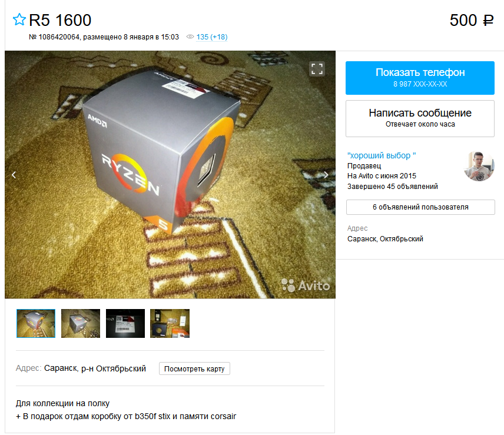Click the R5 1600 listing title
This screenshot has height=435, width=504.
tap(60, 20)
